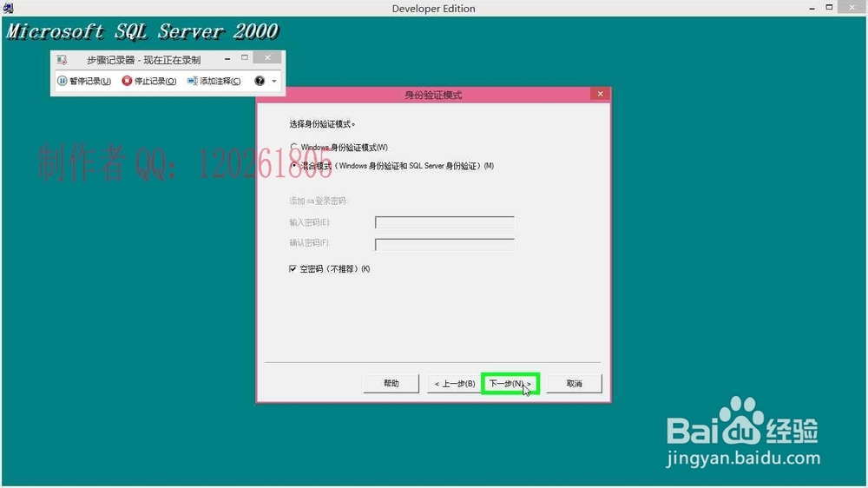The image size is (868, 488).
Task: Stop recording (停止记录) in Steps Recorder
Action: pos(149,81)
